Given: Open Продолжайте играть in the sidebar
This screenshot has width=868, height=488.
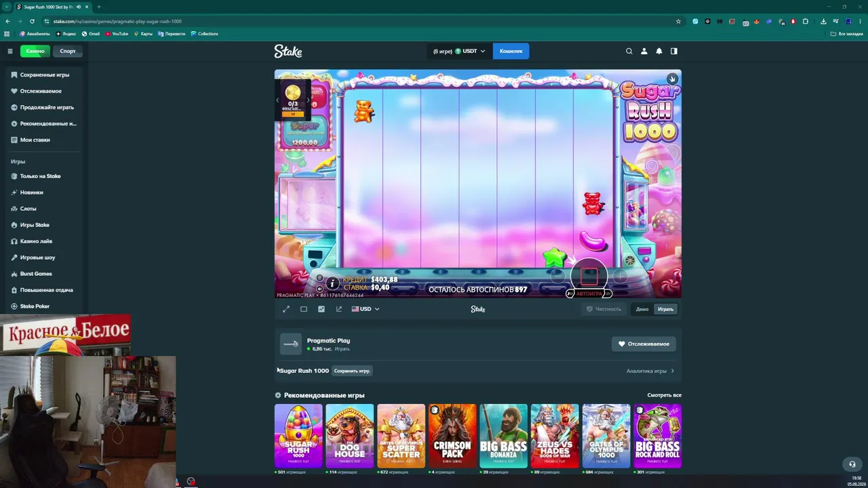Looking at the screenshot, I should [x=45, y=107].
